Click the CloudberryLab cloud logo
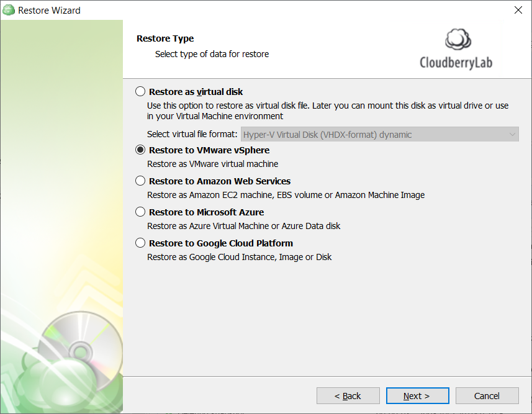Image resolution: width=532 pixels, height=414 pixels. [458, 39]
